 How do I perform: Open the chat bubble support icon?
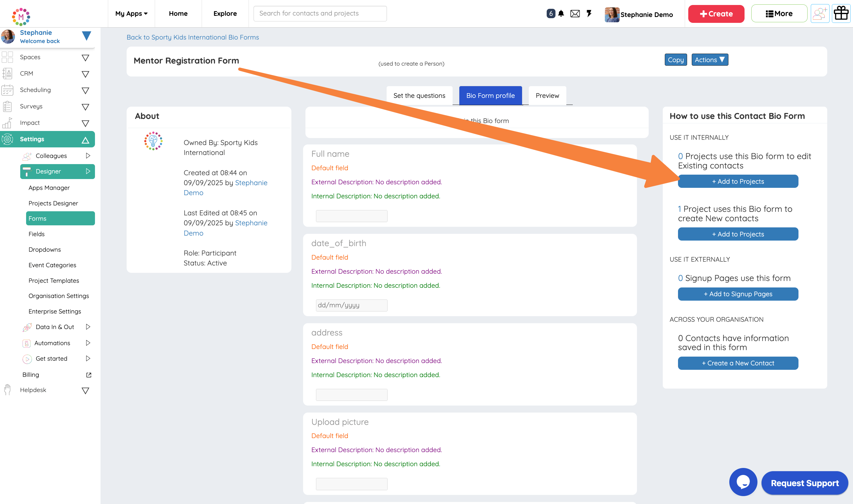point(743,482)
